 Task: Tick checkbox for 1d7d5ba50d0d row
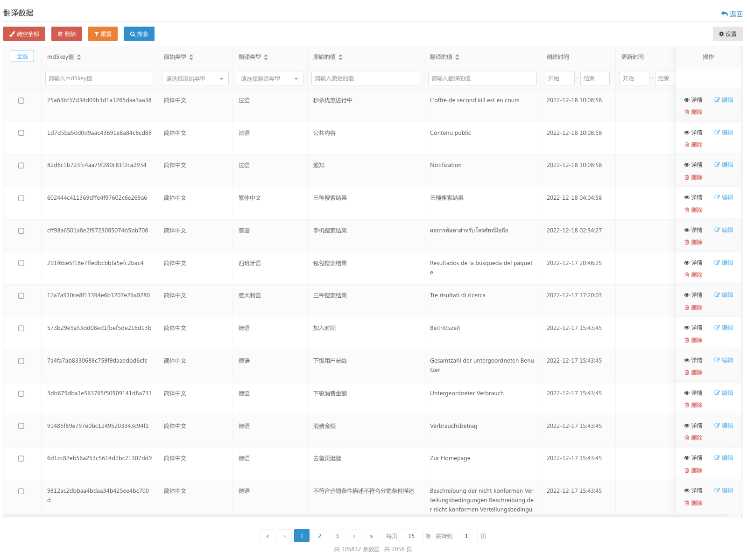point(21,133)
